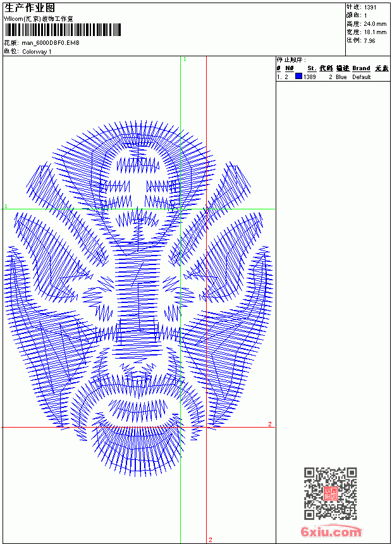Select the Blue description in stop row
The width and height of the screenshot is (392, 544).
click(341, 77)
